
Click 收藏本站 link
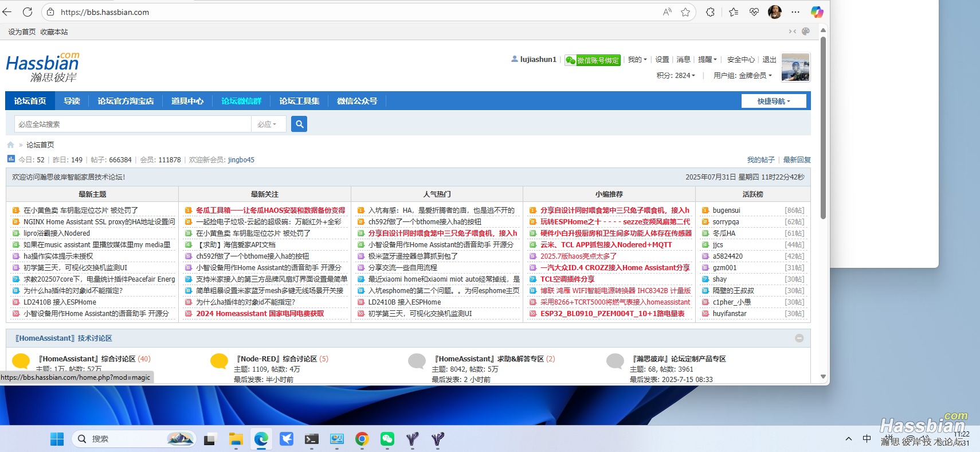tap(54, 32)
